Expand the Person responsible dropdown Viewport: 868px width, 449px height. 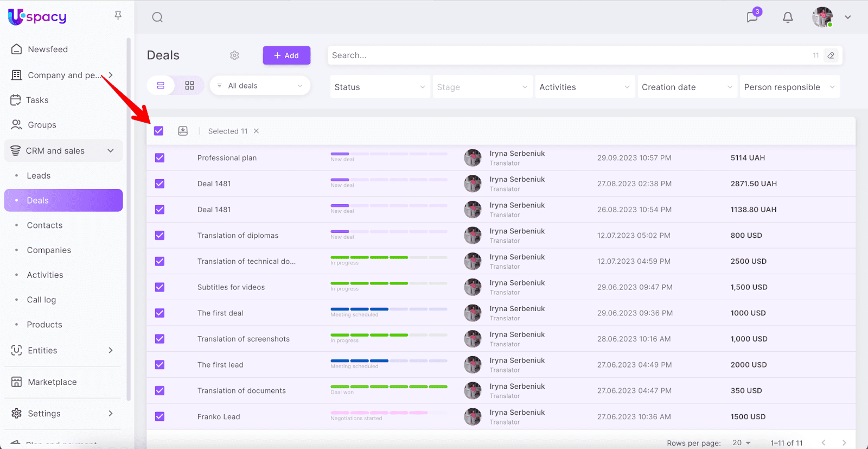(x=789, y=87)
